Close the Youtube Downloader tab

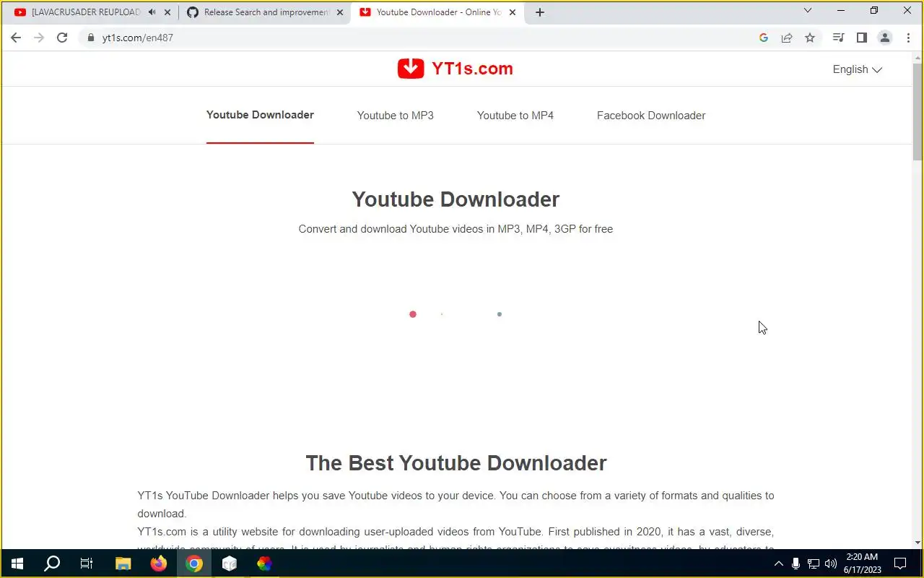point(513,12)
